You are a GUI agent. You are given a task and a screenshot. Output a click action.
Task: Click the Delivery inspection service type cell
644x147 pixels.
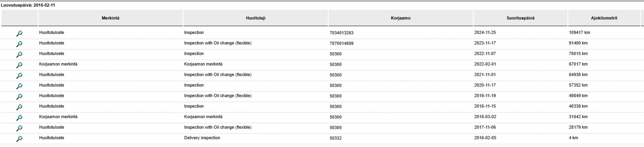tap(202, 138)
